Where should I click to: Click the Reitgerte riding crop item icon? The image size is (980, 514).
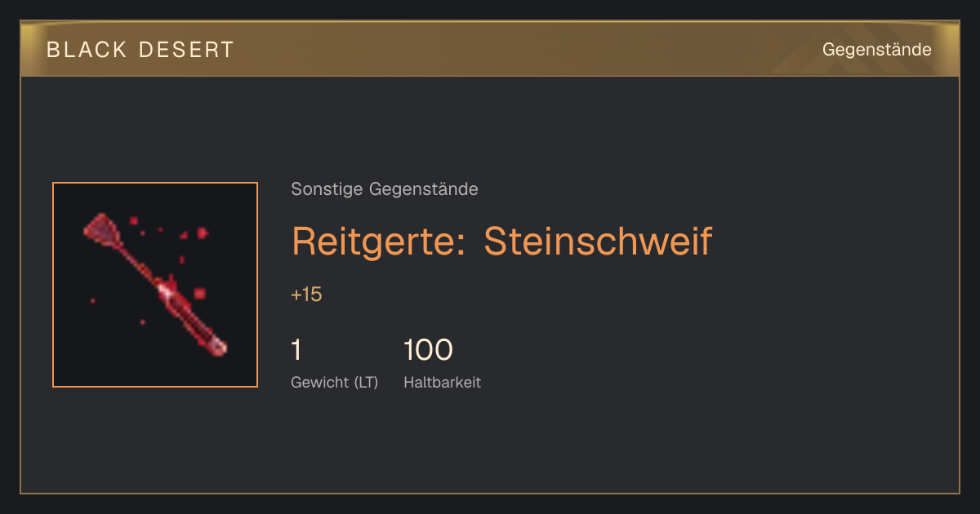(x=155, y=285)
